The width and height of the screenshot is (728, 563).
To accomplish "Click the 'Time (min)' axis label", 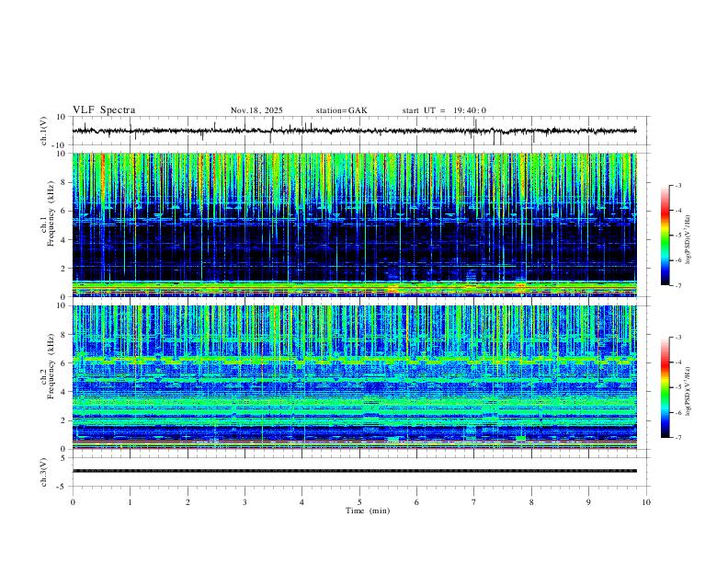I will tap(368, 511).
